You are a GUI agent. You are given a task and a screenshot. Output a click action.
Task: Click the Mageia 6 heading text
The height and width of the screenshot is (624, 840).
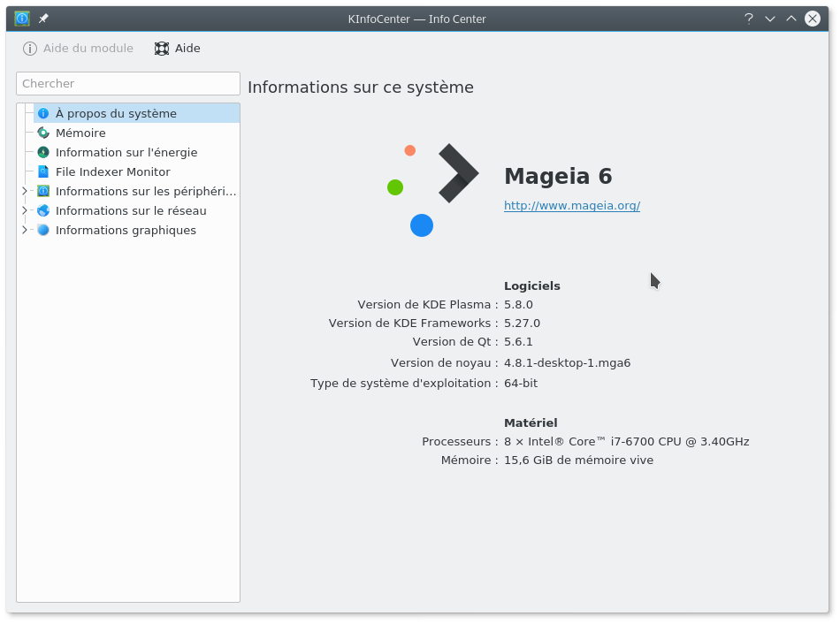coord(558,176)
